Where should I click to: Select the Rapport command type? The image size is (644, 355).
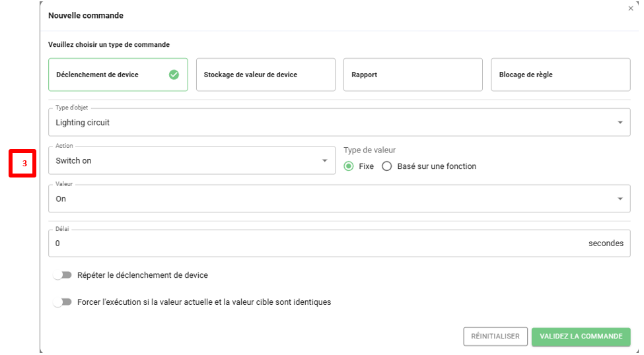pyautogui.click(x=413, y=75)
